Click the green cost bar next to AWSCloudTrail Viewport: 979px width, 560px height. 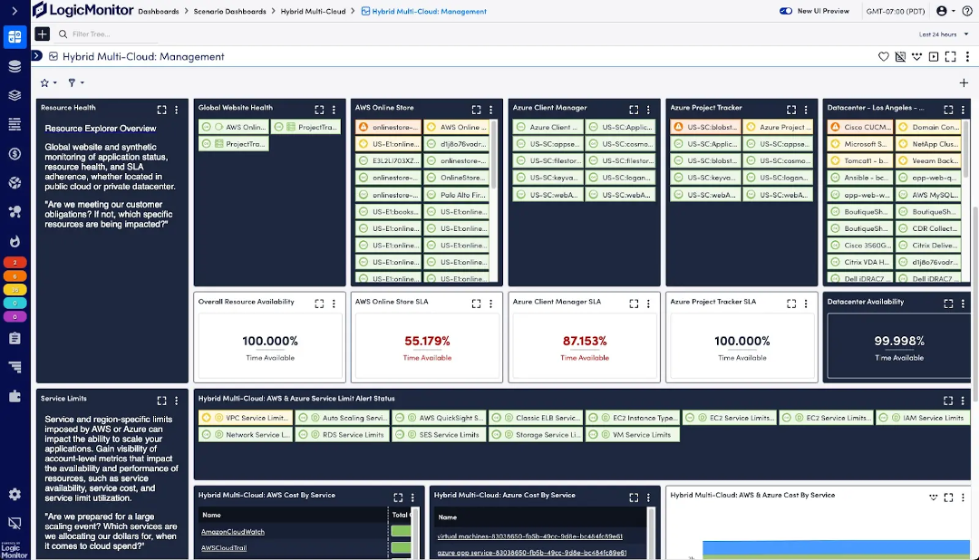402,547
